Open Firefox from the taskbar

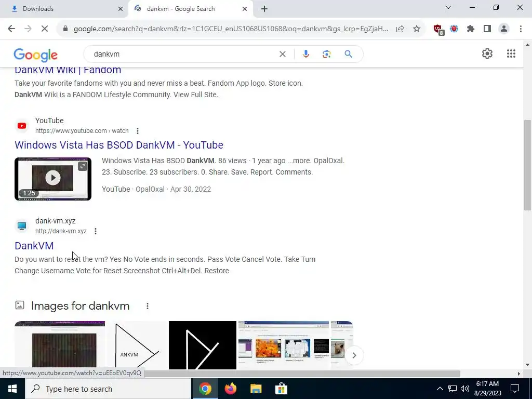click(x=230, y=389)
